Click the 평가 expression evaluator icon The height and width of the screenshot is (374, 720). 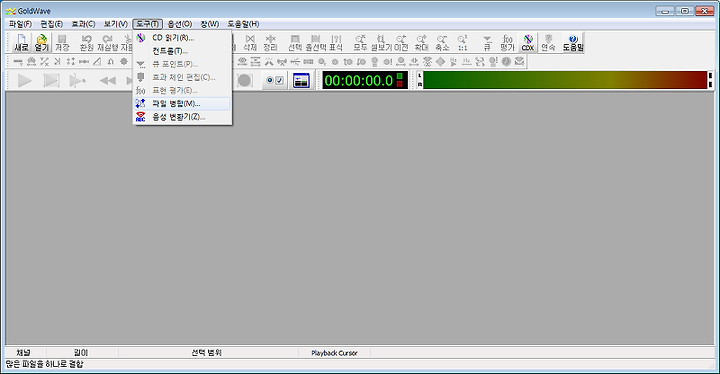point(507,42)
